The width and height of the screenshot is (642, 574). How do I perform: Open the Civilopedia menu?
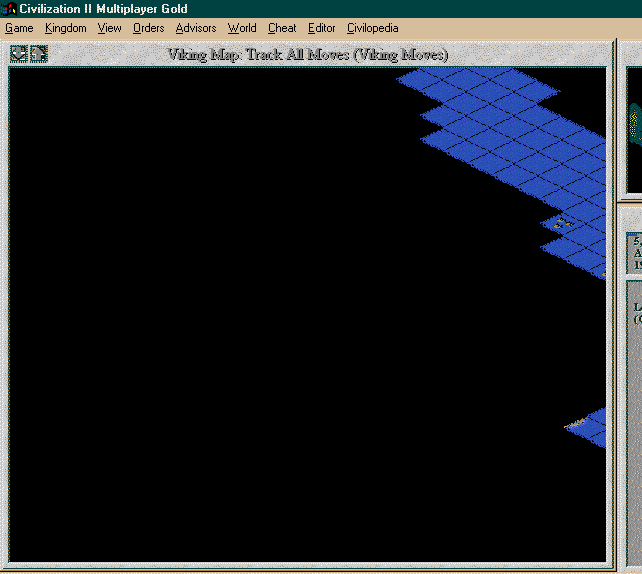point(373,28)
